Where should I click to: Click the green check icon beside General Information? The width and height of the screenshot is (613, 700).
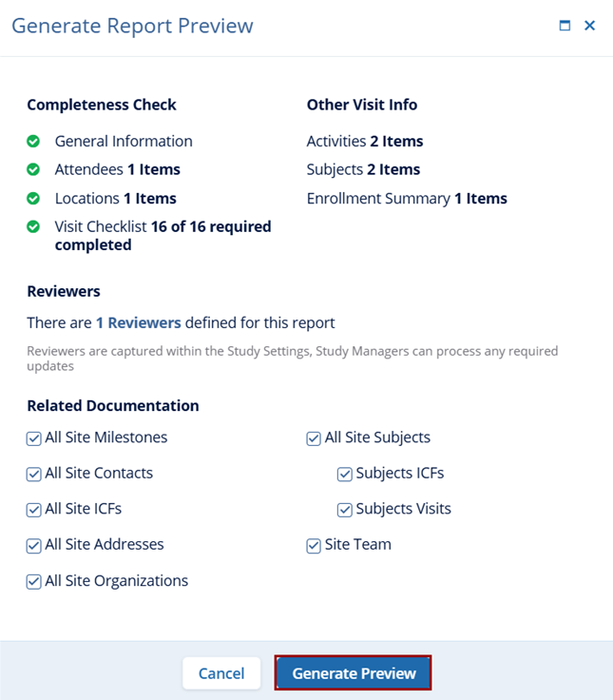pyautogui.click(x=33, y=142)
